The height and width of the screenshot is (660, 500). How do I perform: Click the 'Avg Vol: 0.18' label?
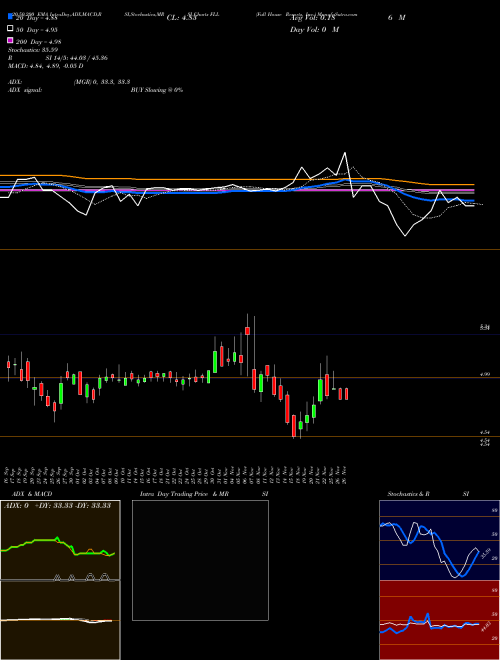312,18
